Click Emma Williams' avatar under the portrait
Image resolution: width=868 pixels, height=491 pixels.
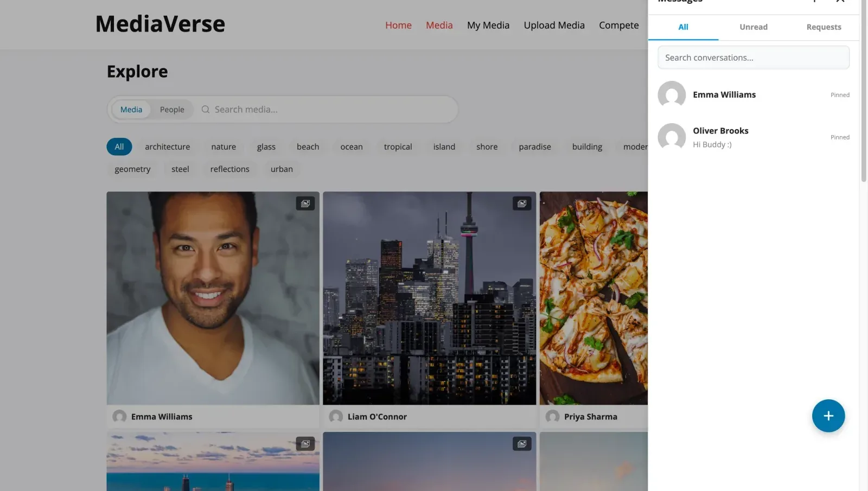tap(119, 416)
